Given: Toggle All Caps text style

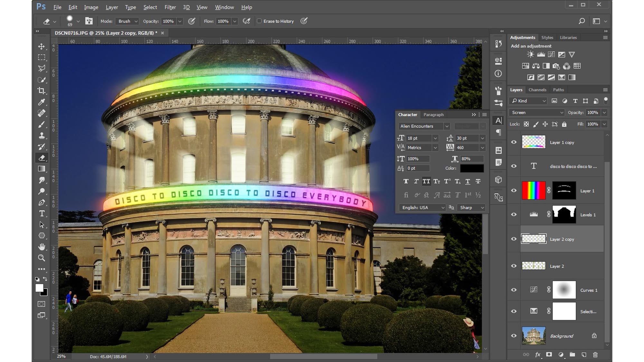Looking at the screenshot, I should coord(426,181).
